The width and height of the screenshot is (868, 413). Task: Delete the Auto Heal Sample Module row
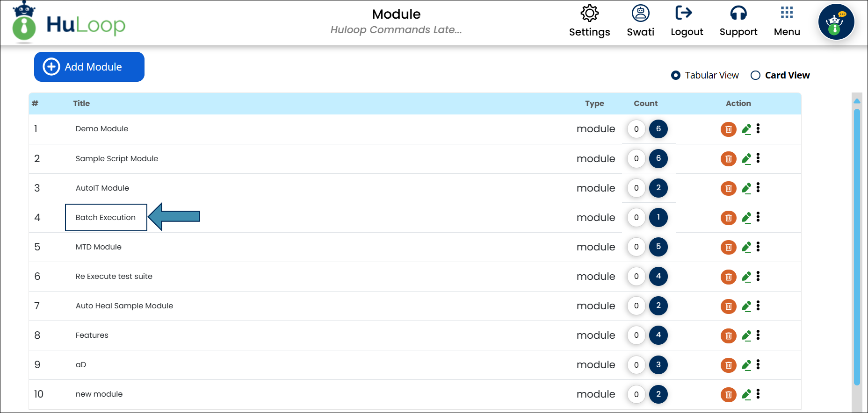[x=728, y=306]
